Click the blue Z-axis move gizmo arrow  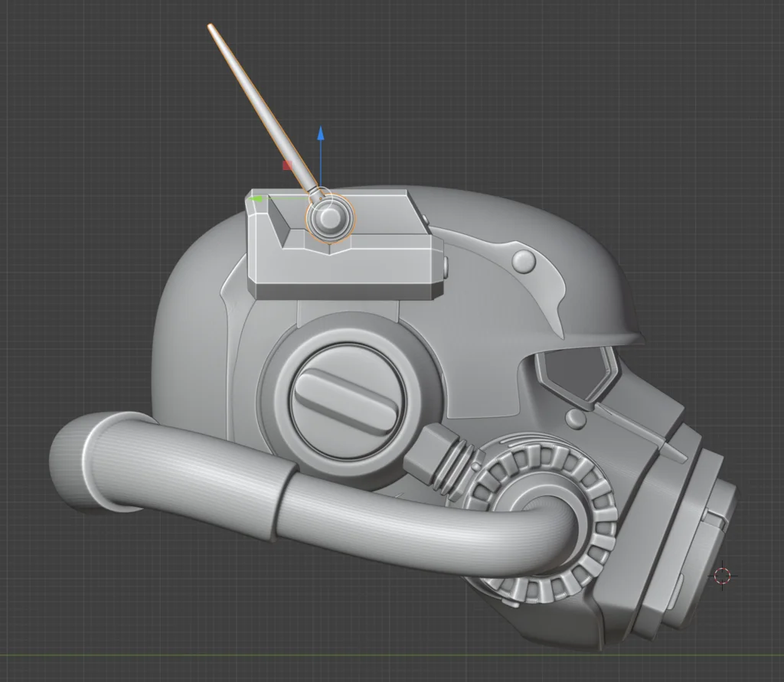pyautogui.click(x=321, y=134)
